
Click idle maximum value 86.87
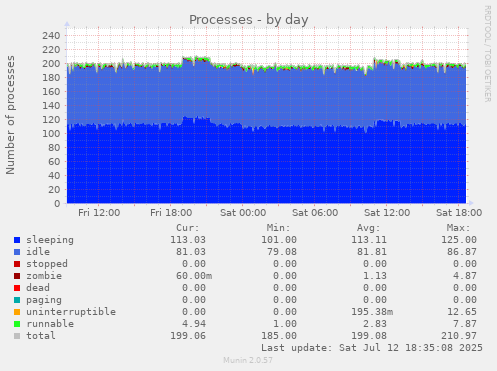pyautogui.click(x=462, y=252)
